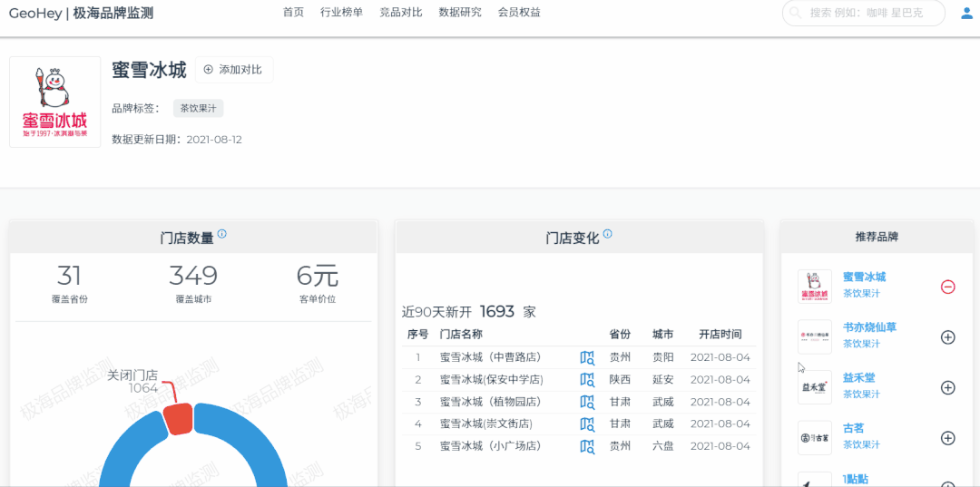This screenshot has height=487, width=980.
Task: Open the 古茗 brand link
Action: tap(854, 428)
